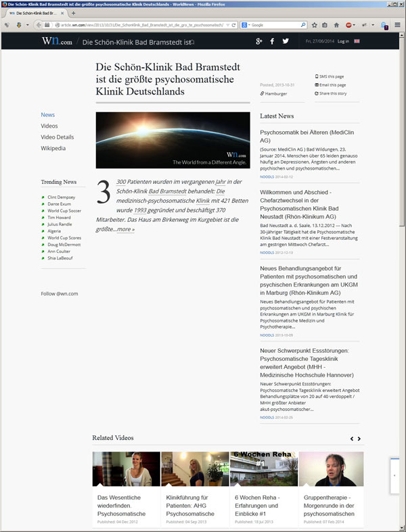This screenshot has height=532, width=406.
Task: Click 'Email this page' link
Action: tap(330, 85)
